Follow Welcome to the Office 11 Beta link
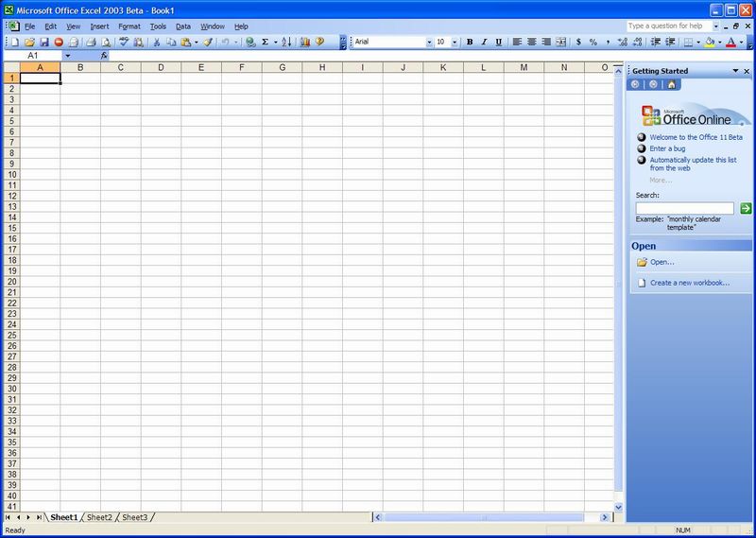The height and width of the screenshot is (538, 756). click(x=696, y=137)
